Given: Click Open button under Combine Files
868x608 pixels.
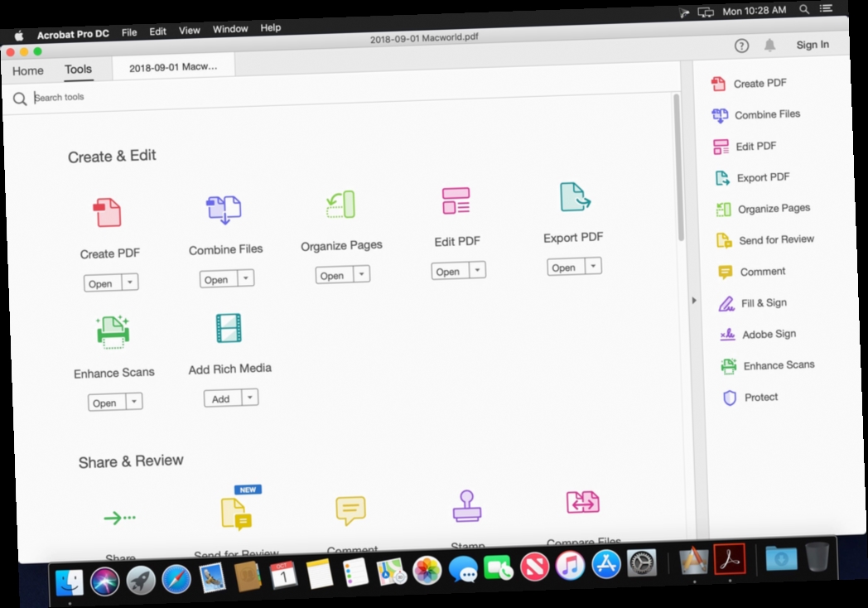Looking at the screenshot, I should [x=219, y=279].
